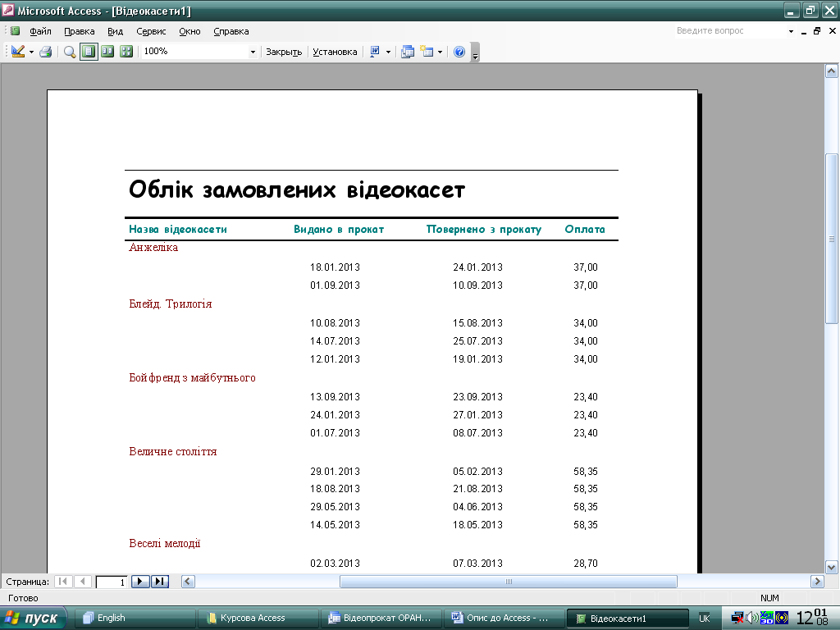Click the Оплата column header

[584, 230]
